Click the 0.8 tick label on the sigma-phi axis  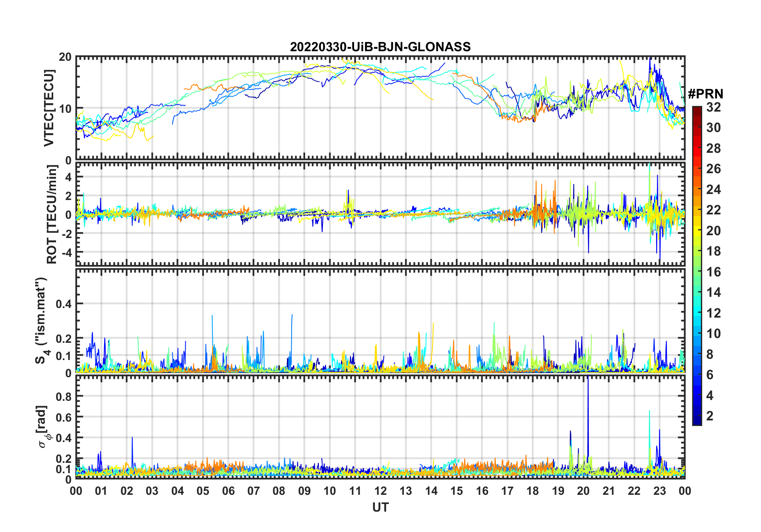64,396
